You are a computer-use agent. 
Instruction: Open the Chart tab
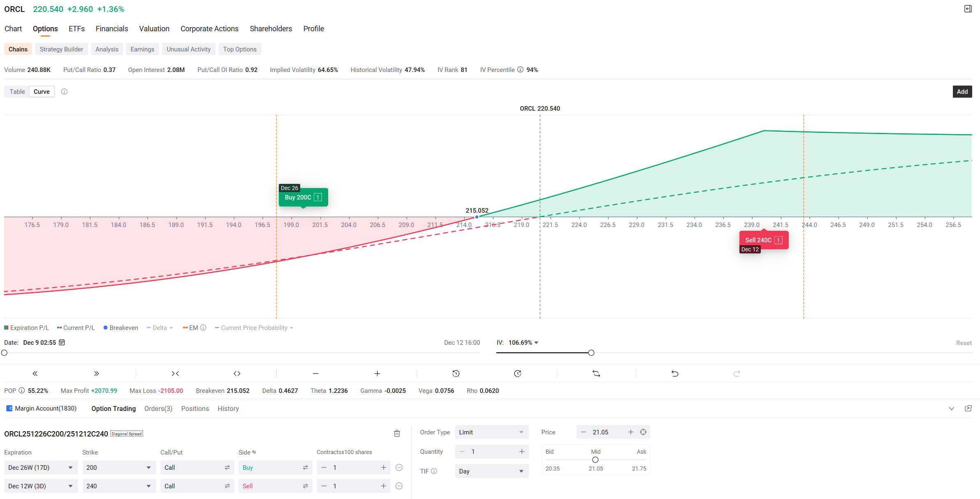(13, 29)
